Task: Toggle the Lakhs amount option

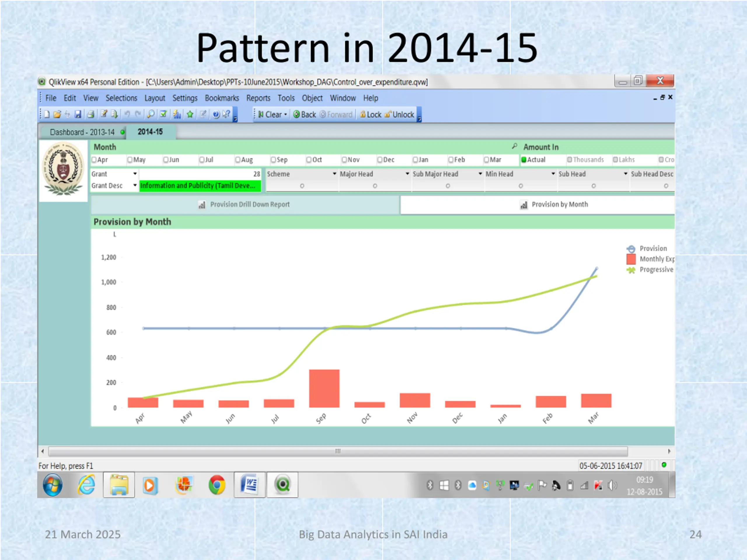Action: [x=616, y=160]
